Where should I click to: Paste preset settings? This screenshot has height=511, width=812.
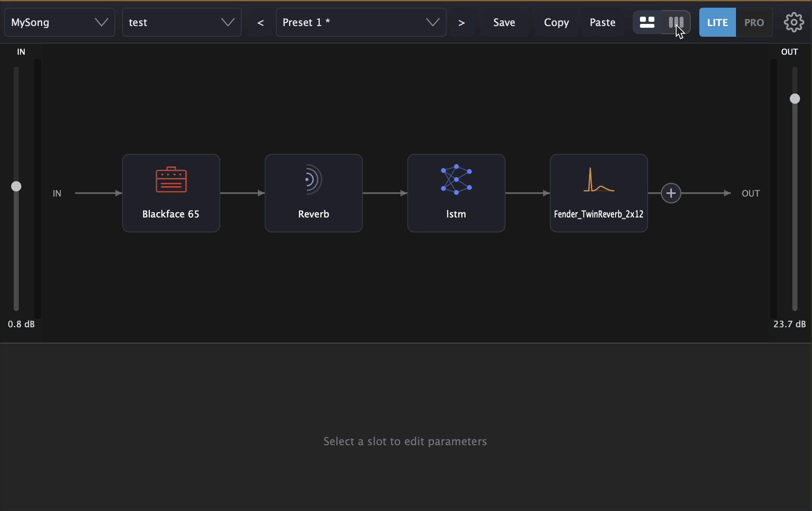(x=603, y=22)
